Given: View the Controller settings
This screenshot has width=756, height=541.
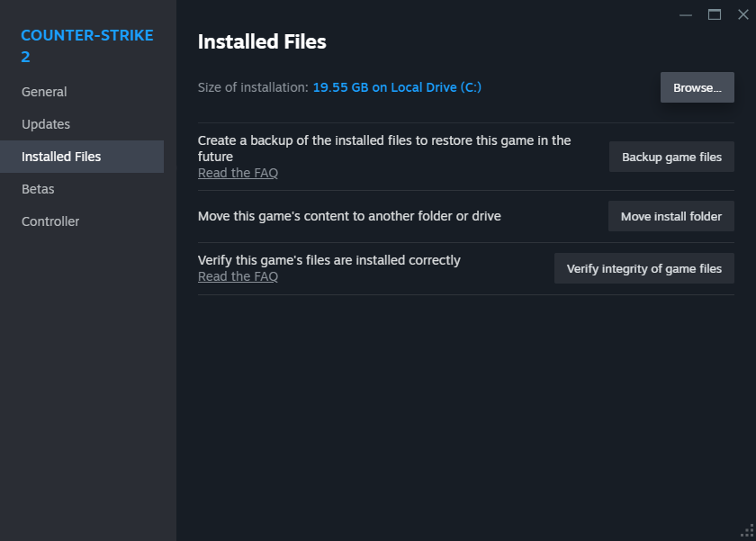Looking at the screenshot, I should (x=49, y=221).
